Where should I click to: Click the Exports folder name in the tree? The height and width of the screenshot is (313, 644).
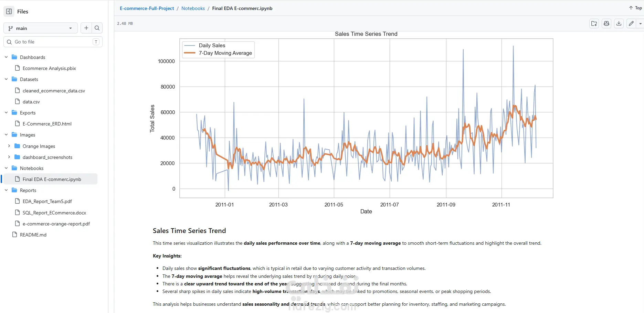[28, 113]
